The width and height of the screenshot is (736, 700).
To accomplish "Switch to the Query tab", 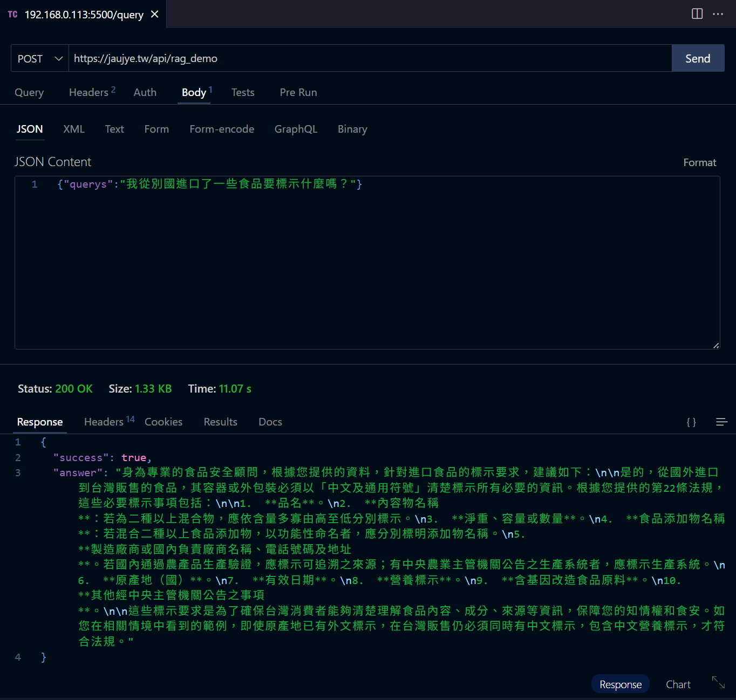I will click(29, 92).
